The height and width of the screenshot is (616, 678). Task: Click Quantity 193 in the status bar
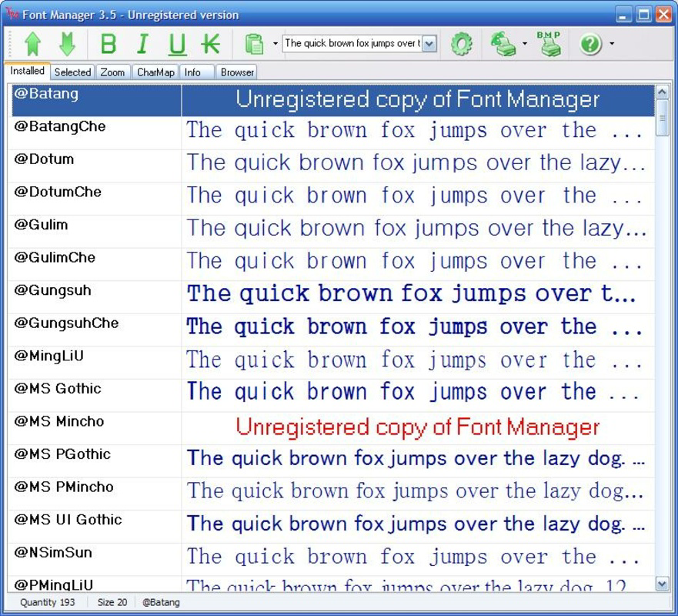click(x=48, y=603)
